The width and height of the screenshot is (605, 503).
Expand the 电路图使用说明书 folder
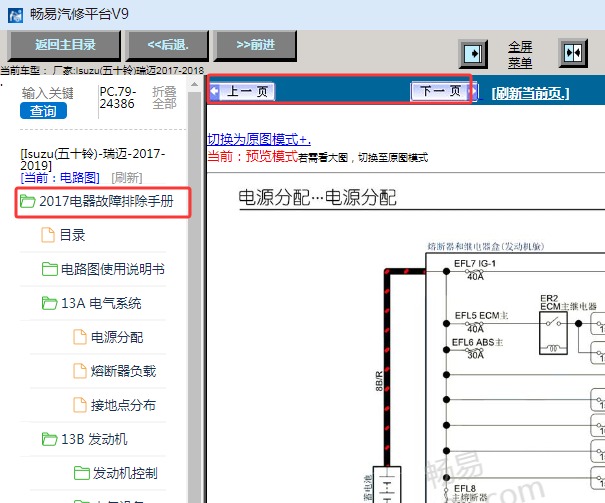(113, 269)
